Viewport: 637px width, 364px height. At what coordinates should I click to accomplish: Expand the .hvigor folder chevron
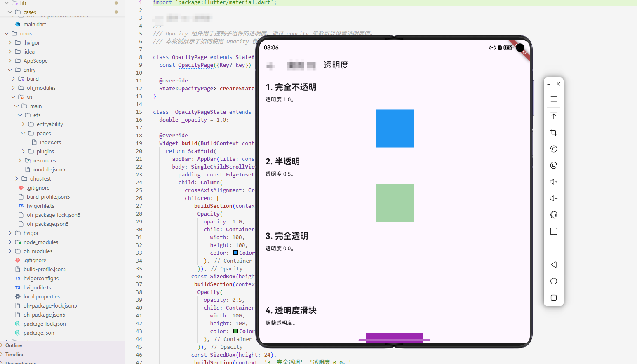(10, 42)
